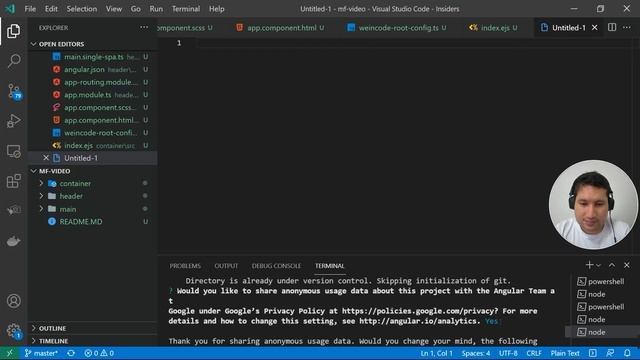640x360 pixels.
Task: Expand the Outline section
Action: point(93,328)
